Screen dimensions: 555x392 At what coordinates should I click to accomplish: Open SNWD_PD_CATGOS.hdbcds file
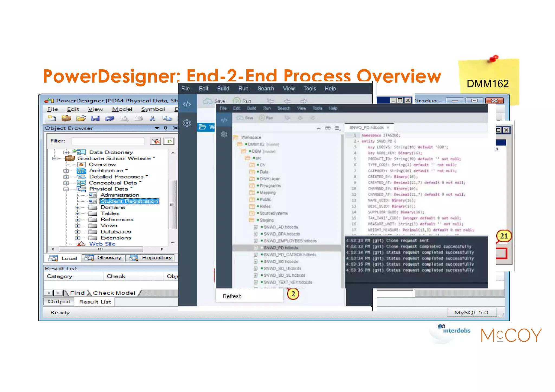click(x=290, y=255)
